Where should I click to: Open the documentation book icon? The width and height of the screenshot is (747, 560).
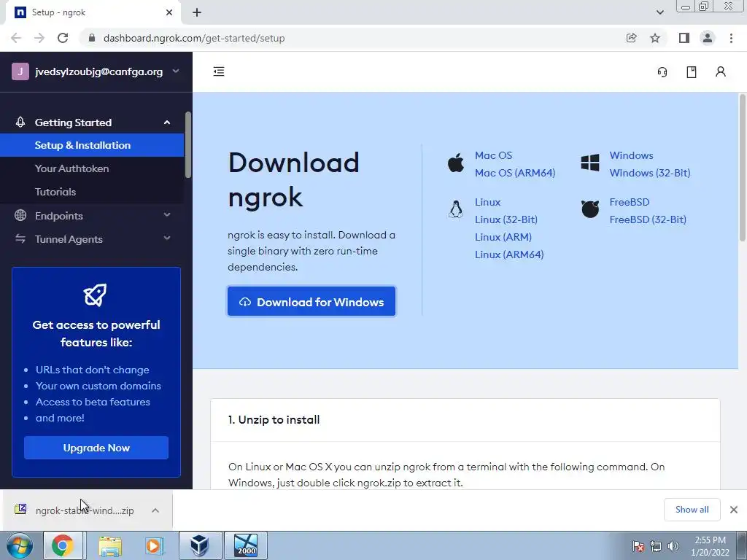tap(692, 72)
